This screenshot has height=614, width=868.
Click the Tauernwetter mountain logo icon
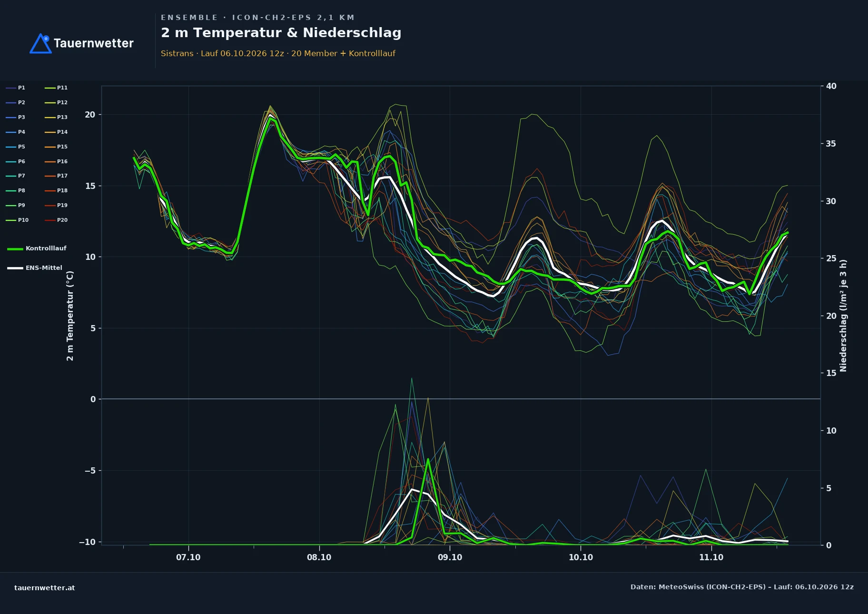pyautogui.click(x=40, y=43)
